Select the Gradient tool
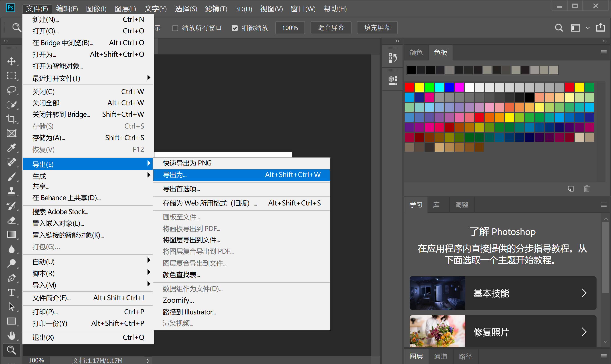 click(12, 235)
